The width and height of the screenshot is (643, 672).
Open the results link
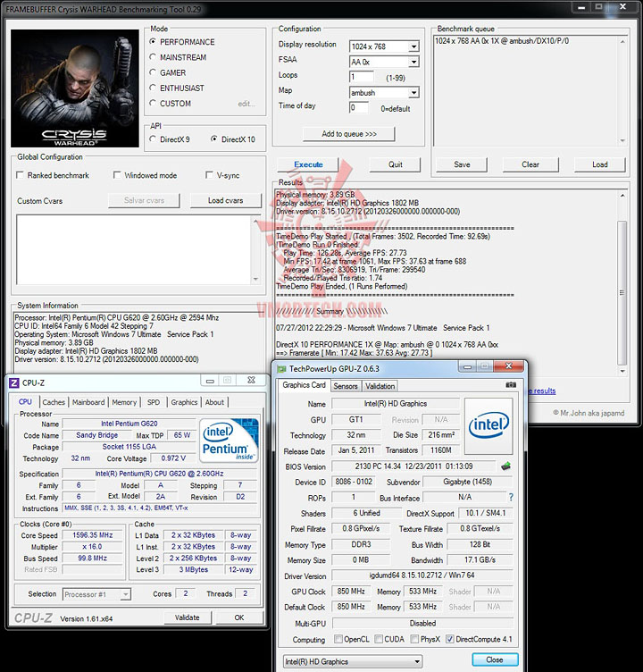(x=542, y=391)
